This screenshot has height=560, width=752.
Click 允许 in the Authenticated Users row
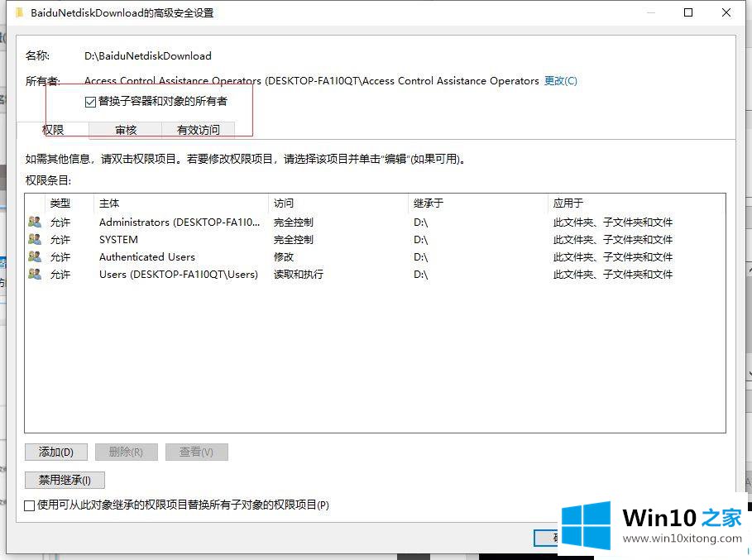tap(60, 256)
